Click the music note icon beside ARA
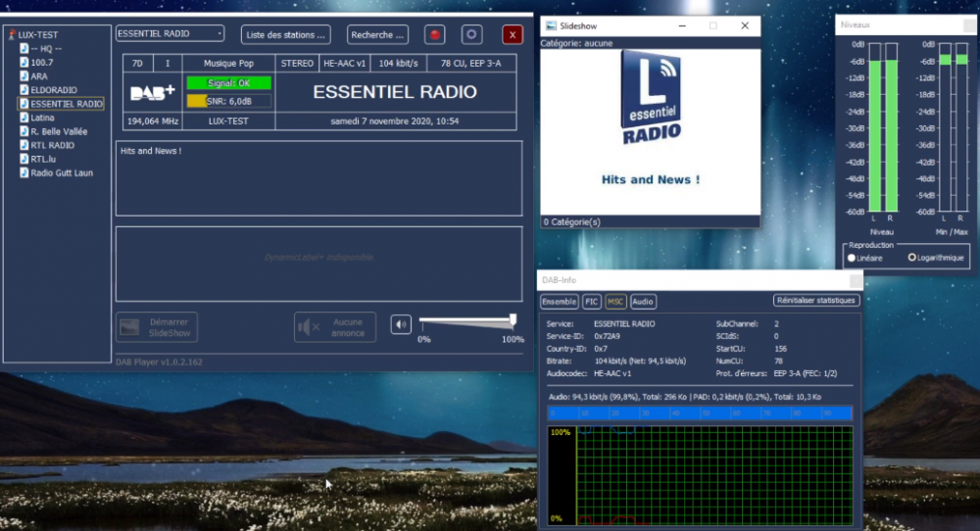The image size is (980, 531). 24,76
